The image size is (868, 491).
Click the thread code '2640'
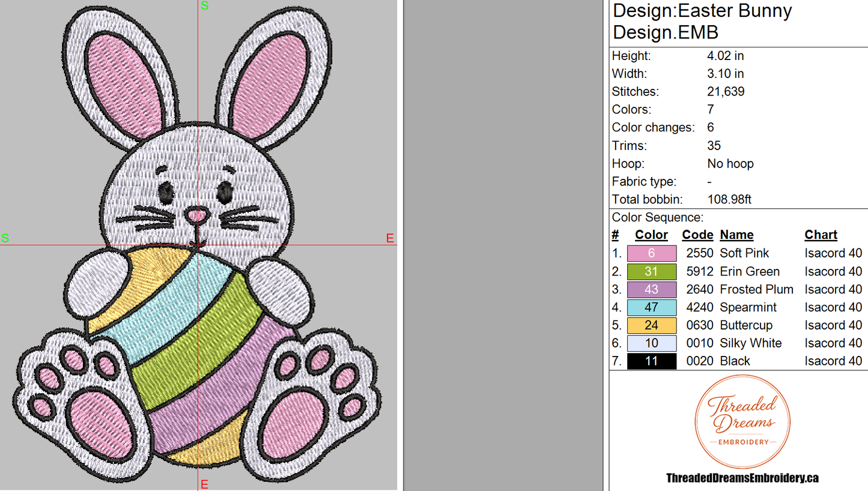(x=700, y=289)
